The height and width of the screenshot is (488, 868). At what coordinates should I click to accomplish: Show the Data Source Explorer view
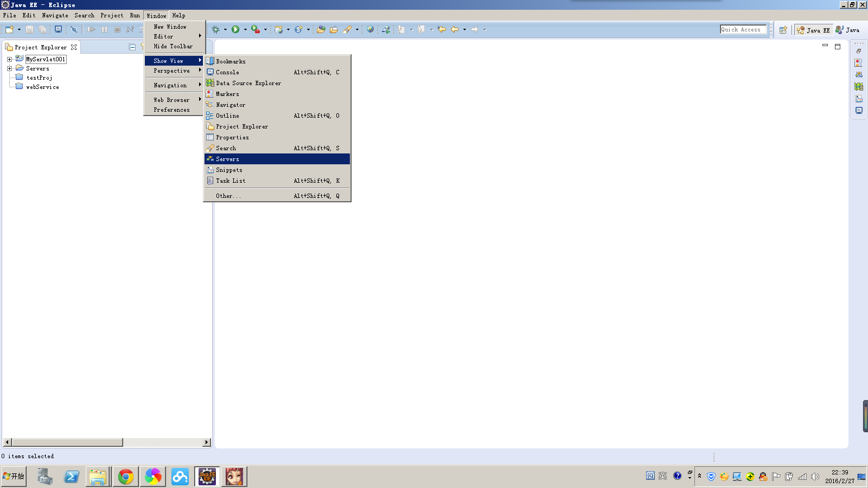[x=277, y=83]
